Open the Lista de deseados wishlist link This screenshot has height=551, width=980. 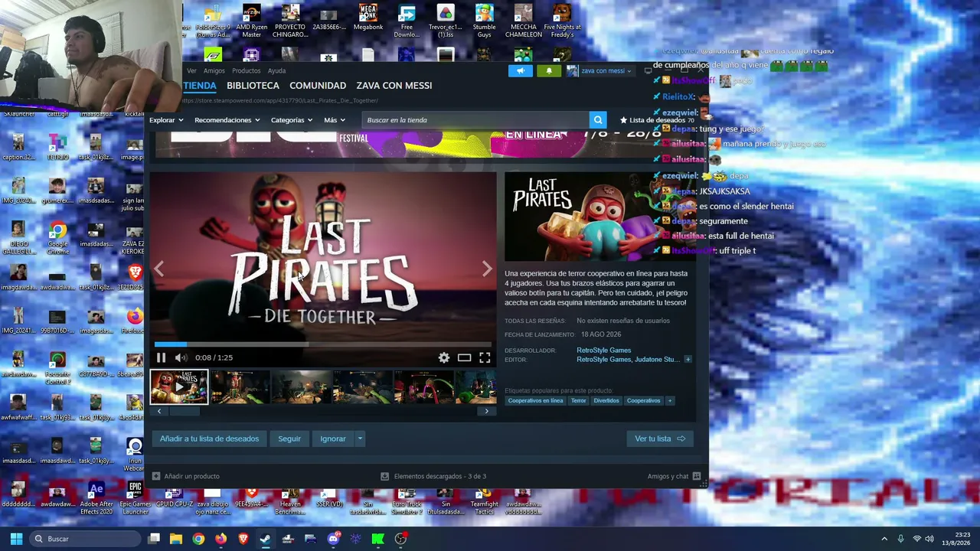[x=657, y=120]
